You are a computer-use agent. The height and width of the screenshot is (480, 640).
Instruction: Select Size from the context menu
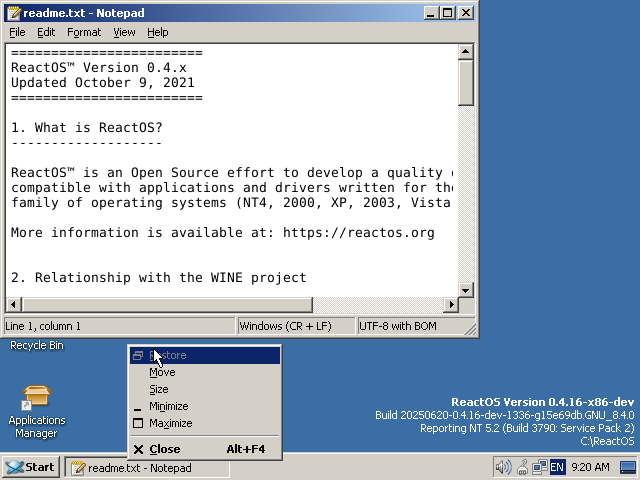coord(205,389)
